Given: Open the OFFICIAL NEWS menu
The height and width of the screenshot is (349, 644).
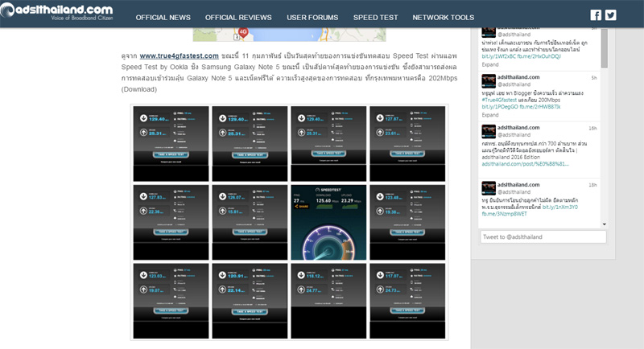Looking at the screenshot, I should click(163, 18).
